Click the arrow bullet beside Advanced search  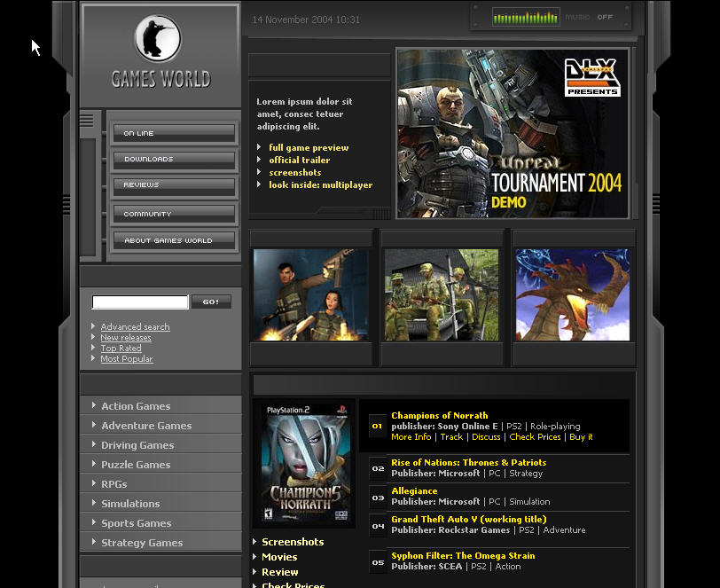93,326
